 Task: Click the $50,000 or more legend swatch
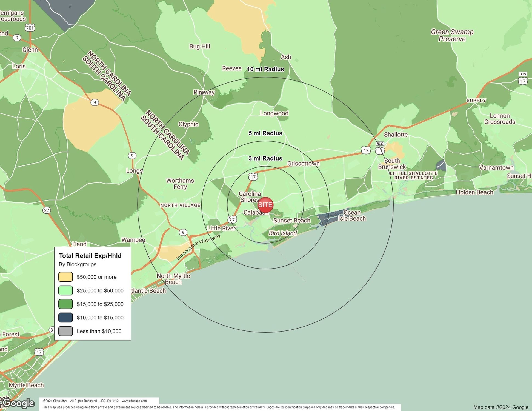(x=65, y=277)
